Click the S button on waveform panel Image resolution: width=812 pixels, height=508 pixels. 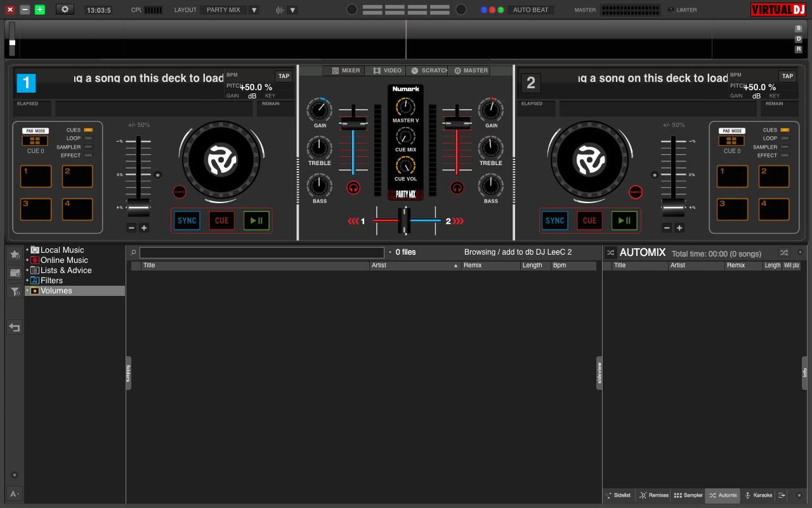click(x=799, y=29)
